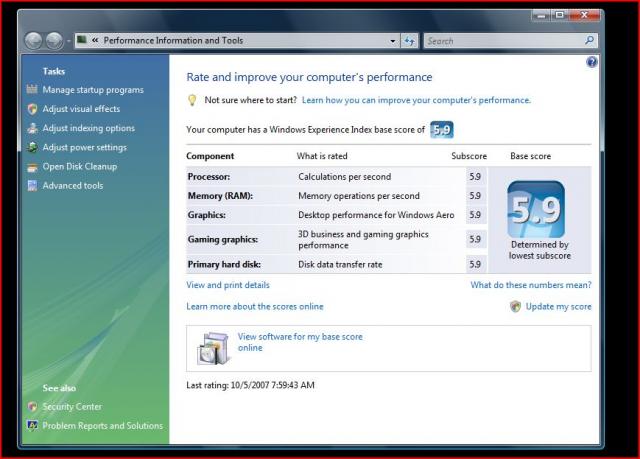Screen dimensions: 640x459
Task: Click the control panel icon in address bar
Action: click(x=82, y=40)
